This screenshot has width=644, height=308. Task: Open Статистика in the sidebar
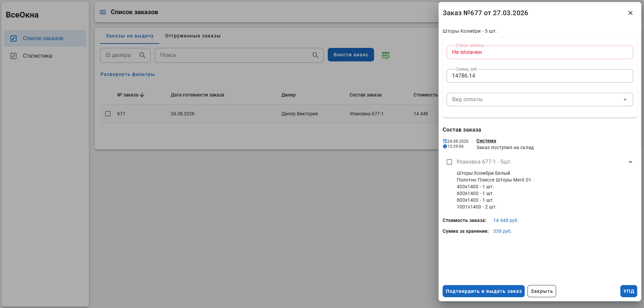(x=45, y=56)
